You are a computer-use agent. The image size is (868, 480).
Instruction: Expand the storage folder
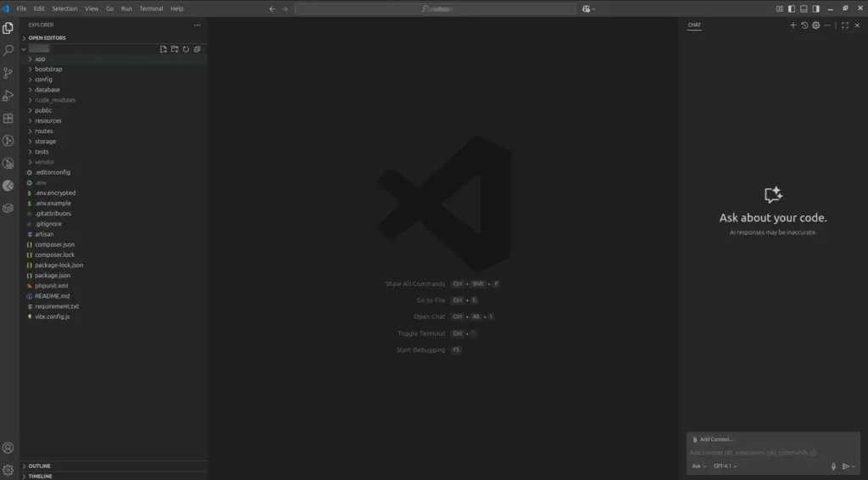coord(114,141)
